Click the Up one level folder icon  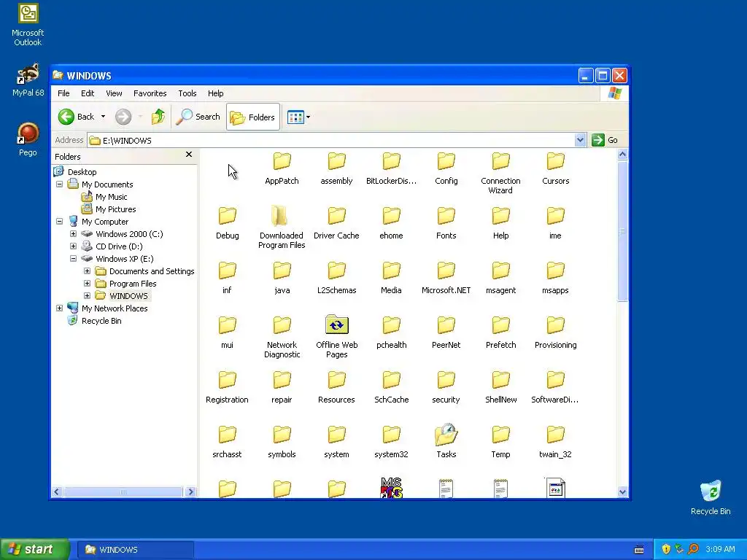(158, 117)
